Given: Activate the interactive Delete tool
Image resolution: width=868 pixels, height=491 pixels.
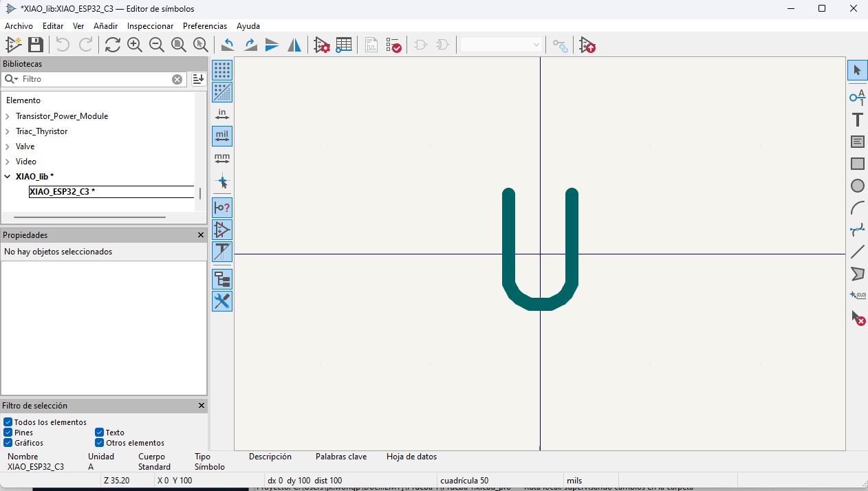Looking at the screenshot, I should (858, 318).
